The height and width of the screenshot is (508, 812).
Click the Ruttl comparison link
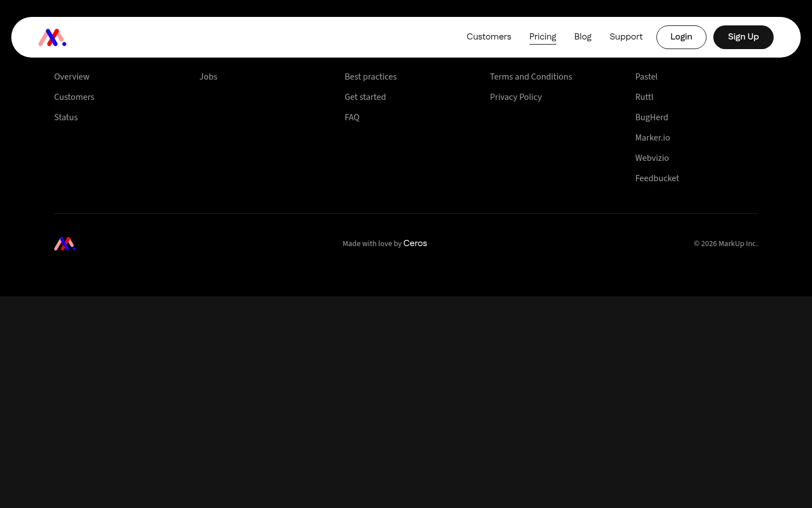click(644, 97)
